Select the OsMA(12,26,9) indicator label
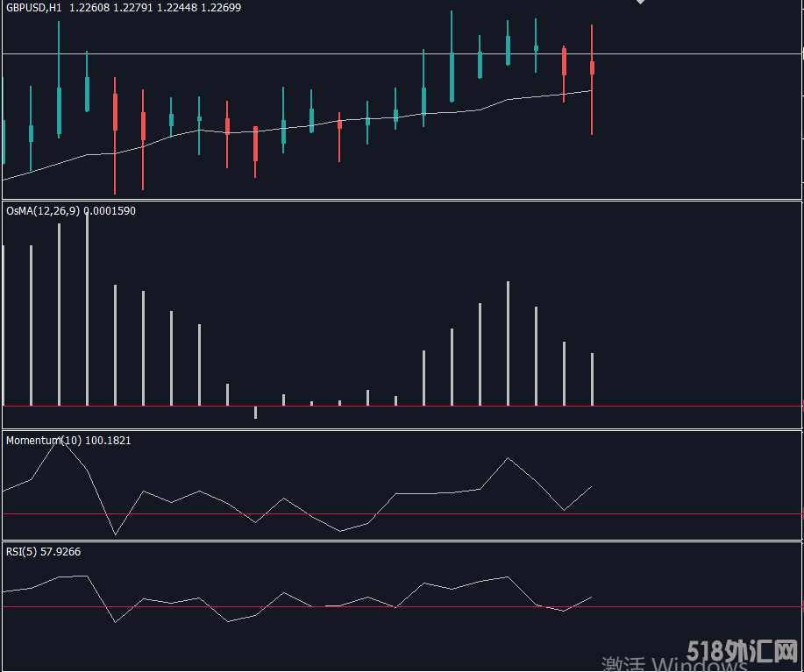This screenshot has height=672, width=804. pyautogui.click(x=41, y=211)
